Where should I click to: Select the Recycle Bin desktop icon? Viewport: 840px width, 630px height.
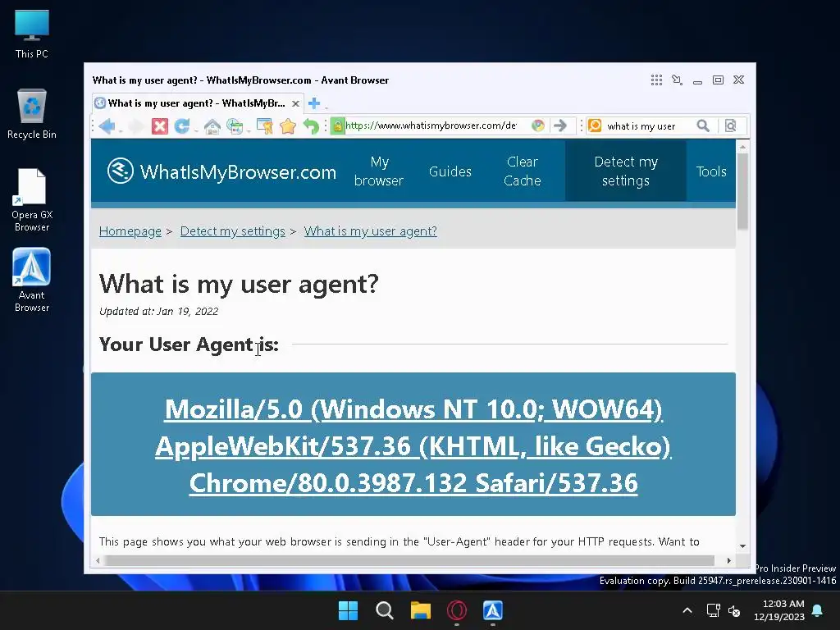click(x=32, y=113)
